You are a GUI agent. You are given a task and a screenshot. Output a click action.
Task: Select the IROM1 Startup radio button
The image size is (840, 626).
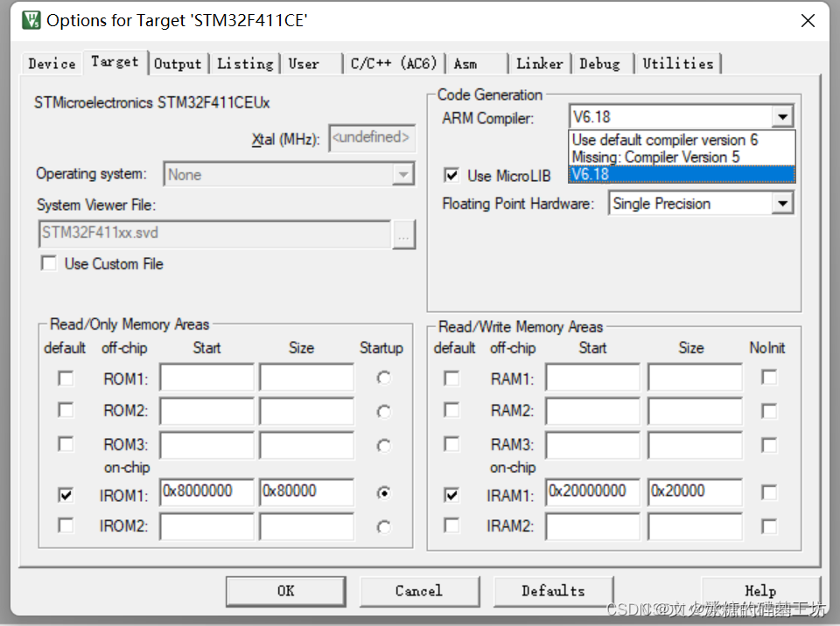pyautogui.click(x=383, y=492)
